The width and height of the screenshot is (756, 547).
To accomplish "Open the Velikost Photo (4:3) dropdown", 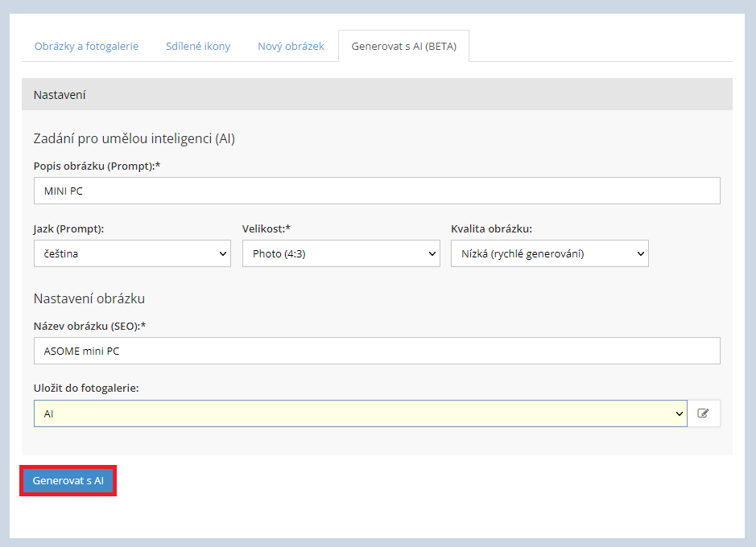I will tap(341, 253).
